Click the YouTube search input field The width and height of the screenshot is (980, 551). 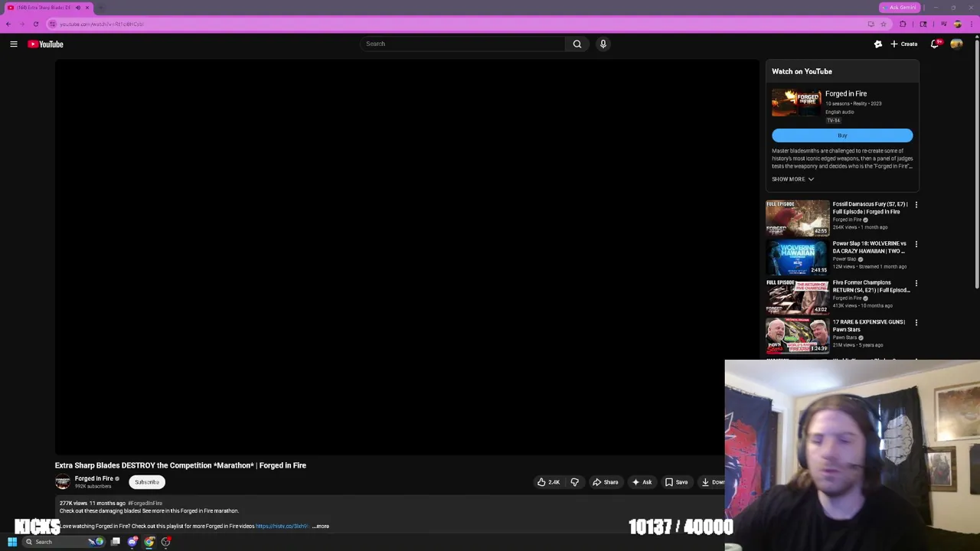click(x=463, y=44)
